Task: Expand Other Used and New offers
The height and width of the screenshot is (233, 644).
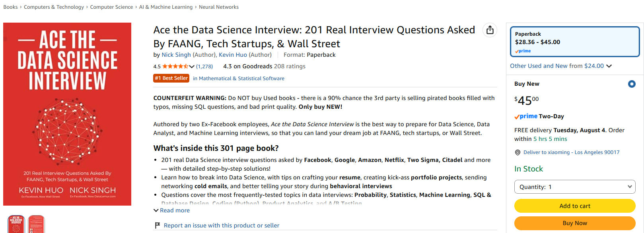Action: [561, 66]
